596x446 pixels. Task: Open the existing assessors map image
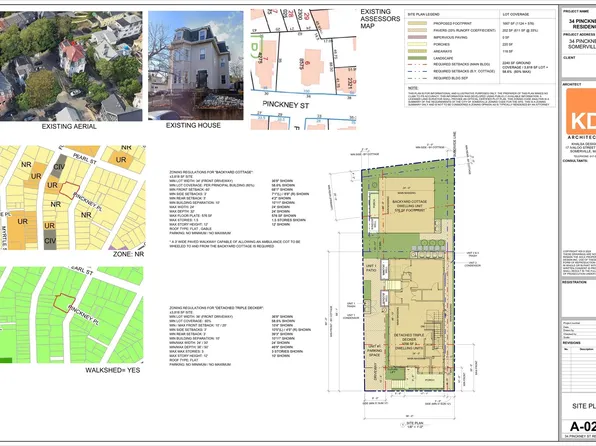pyautogui.click(x=303, y=70)
